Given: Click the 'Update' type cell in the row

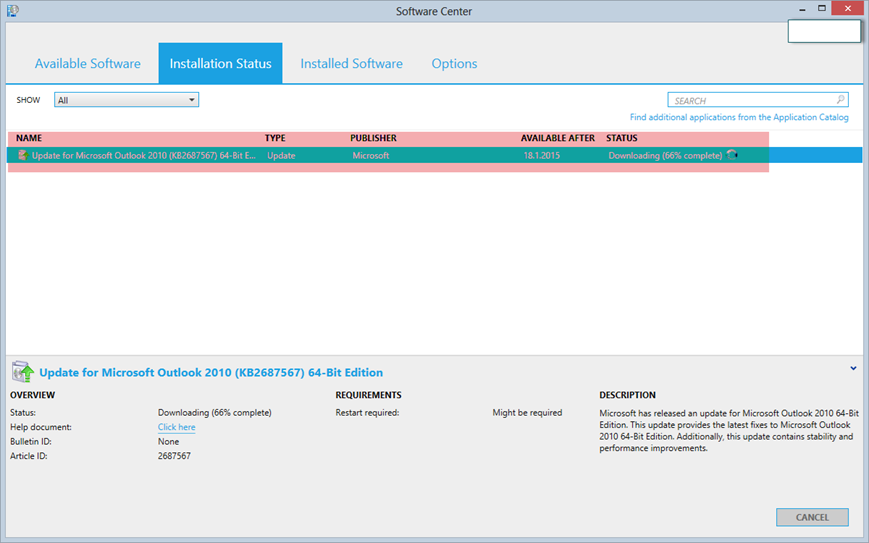Looking at the screenshot, I should (281, 156).
